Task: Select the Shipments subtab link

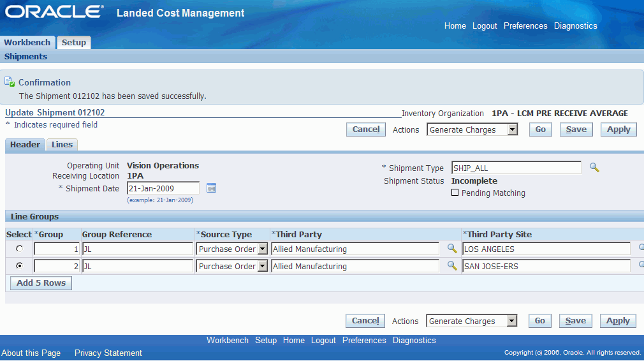Action: coord(26,56)
